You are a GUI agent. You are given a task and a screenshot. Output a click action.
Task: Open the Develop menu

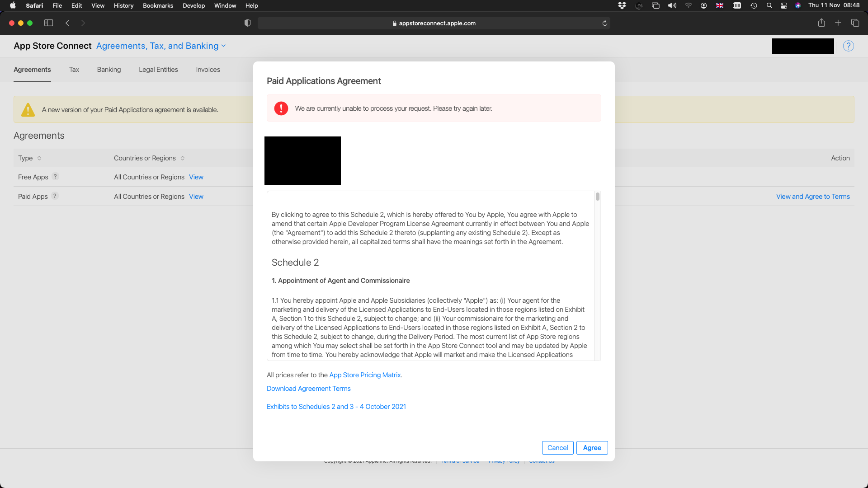193,5
